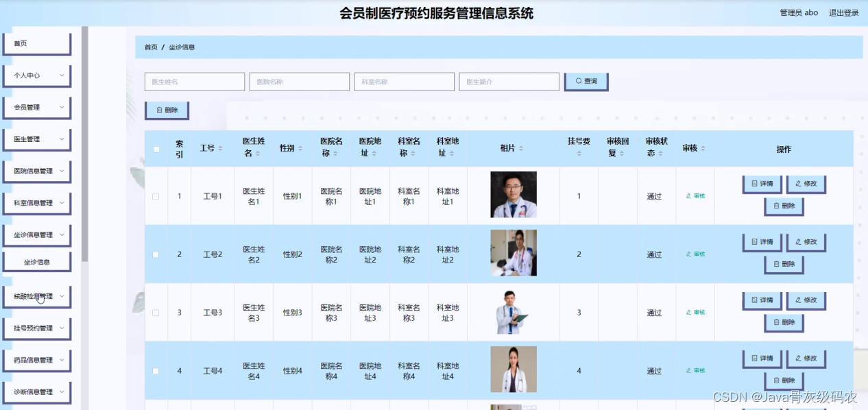Viewport: 868px width, 410px height.
Task: Click 删除 for row 工号3
Action: (784, 323)
